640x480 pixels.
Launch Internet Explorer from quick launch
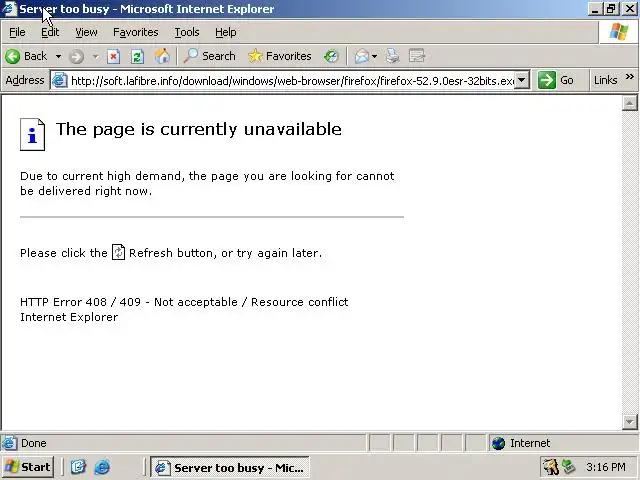point(102,467)
